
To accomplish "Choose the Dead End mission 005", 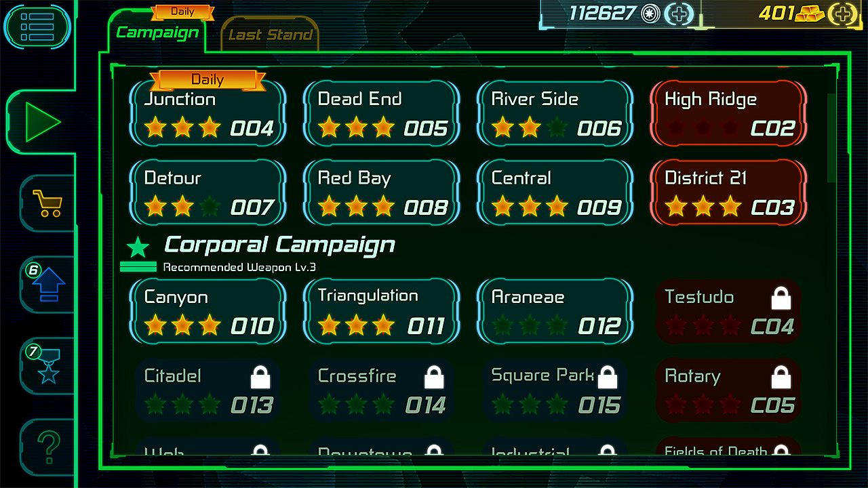I will click(x=381, y=113).
